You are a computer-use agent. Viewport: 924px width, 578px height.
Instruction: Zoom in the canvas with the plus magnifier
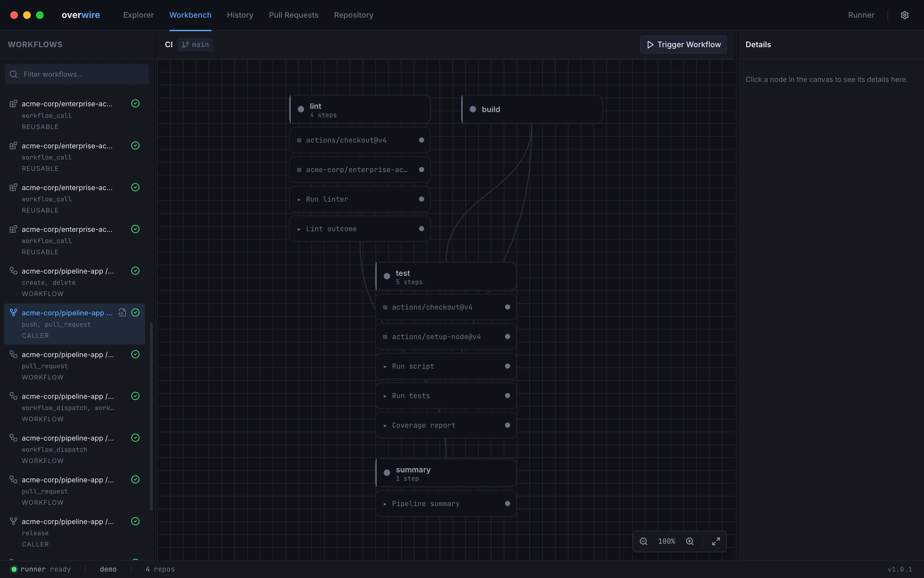pyautogui.click(x=689, y=541)
